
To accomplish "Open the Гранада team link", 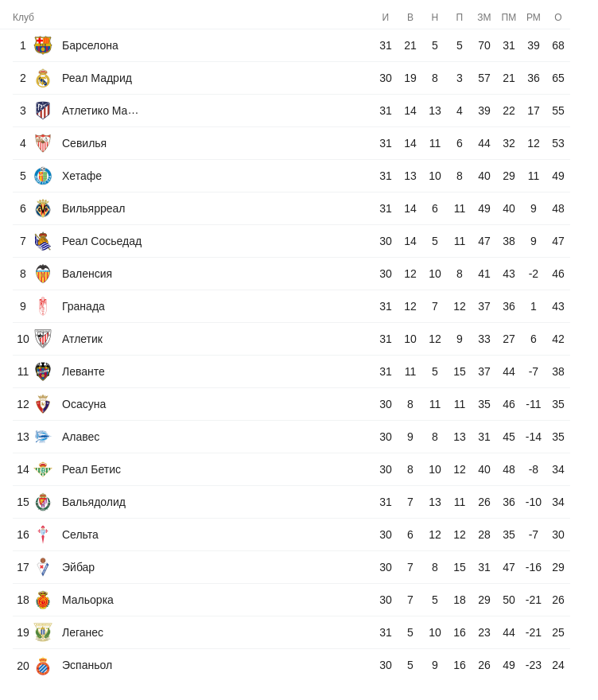I will pyautogui.click(x=83, y=306).
